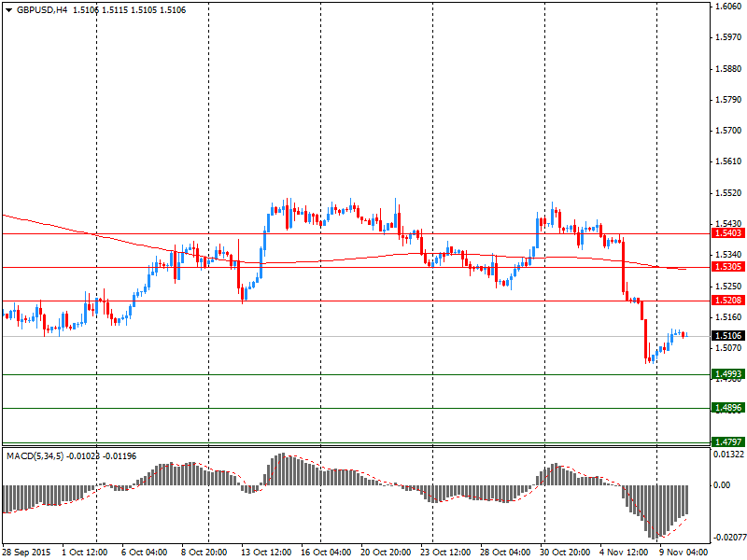Select the price scale value 1.5250
This screenshot has height=560, width=747.
729,287
